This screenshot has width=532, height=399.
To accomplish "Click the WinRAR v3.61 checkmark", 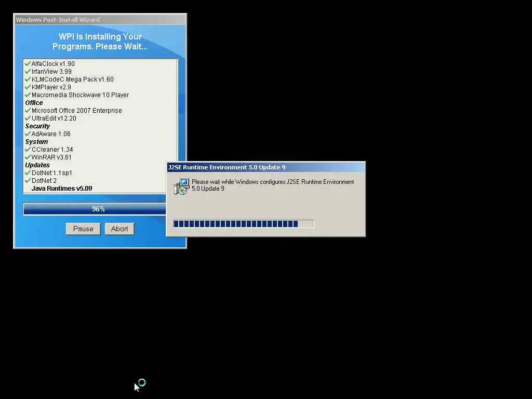I will point(28,157).
